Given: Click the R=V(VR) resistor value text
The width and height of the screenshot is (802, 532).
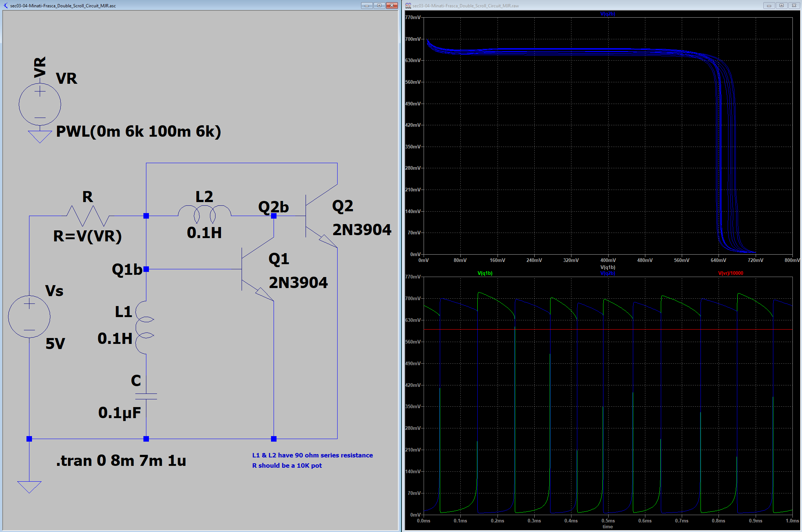Looking at the screenshot, I should pyautogui.click(x=87, y=236).
